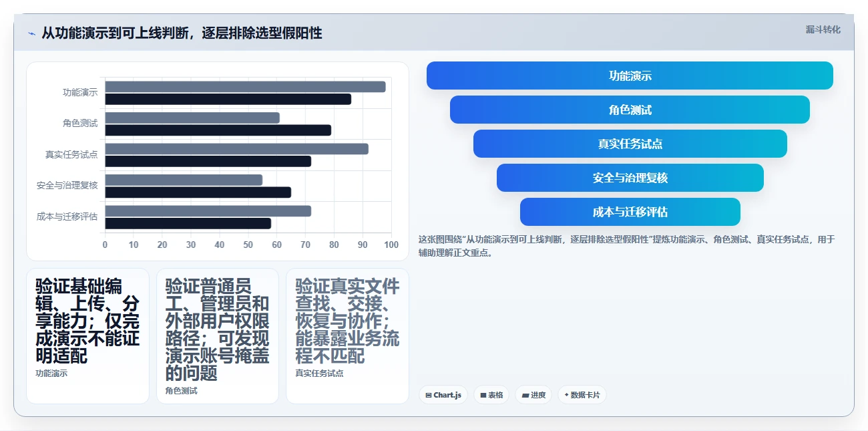The width and height of the screenshot is (868, 431).
Task: Click the gray bar for 安全与治理复核
Action: pyautogui.click(x=184, y=180)
